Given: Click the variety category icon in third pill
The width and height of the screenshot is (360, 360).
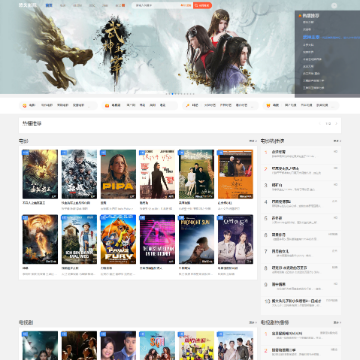Looking at the screenshot, I should point(188,105).
